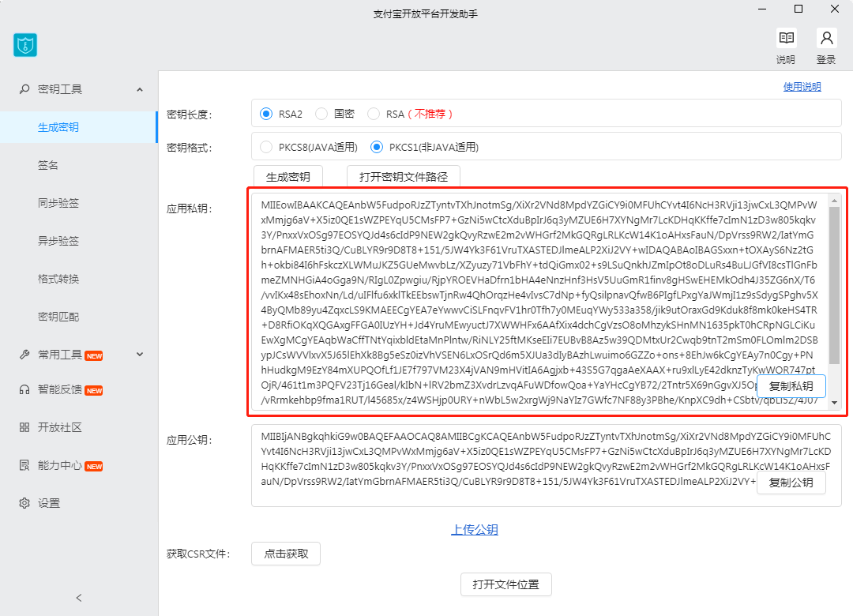Click the 获取CSR文件 label
Screen dimensions: 853x616
click(198, 554)
